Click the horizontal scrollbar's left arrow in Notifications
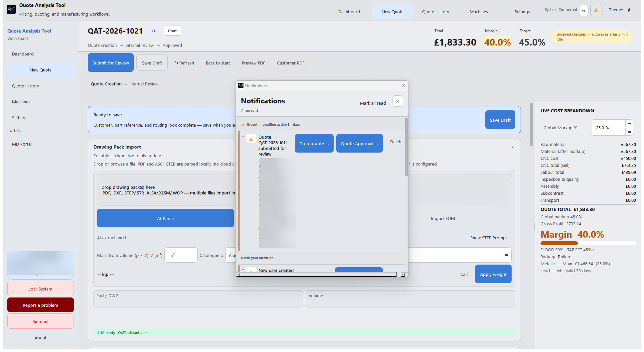This screenshot has width=644, height=352. tap(238, 275)
